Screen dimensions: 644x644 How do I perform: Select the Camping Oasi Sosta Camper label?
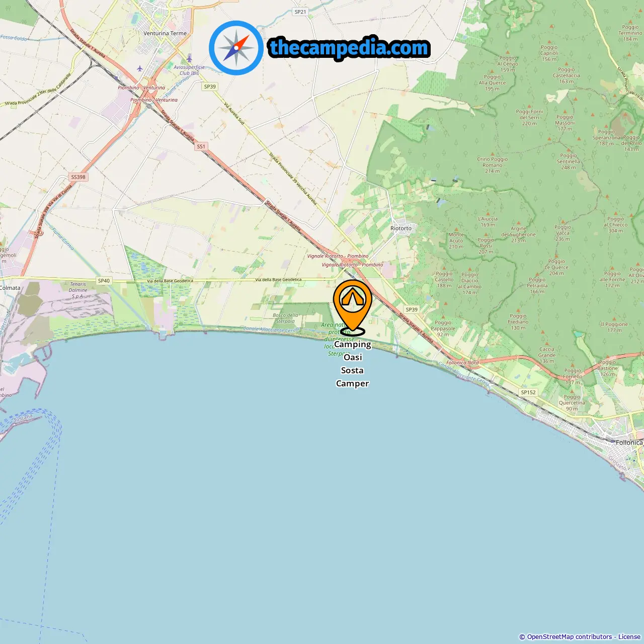point(353,364)
